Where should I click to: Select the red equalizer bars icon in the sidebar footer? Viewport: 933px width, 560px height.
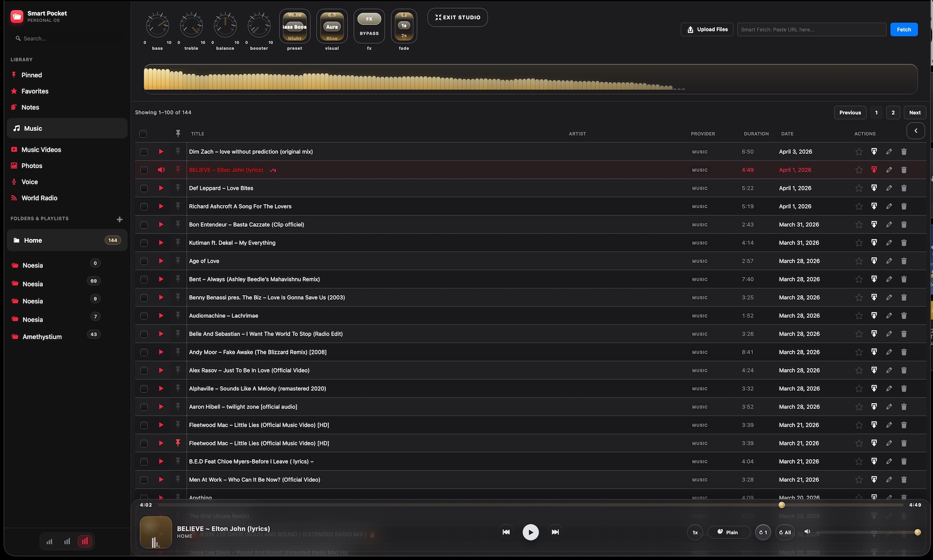pyautogui.click(x=85, y=541)
